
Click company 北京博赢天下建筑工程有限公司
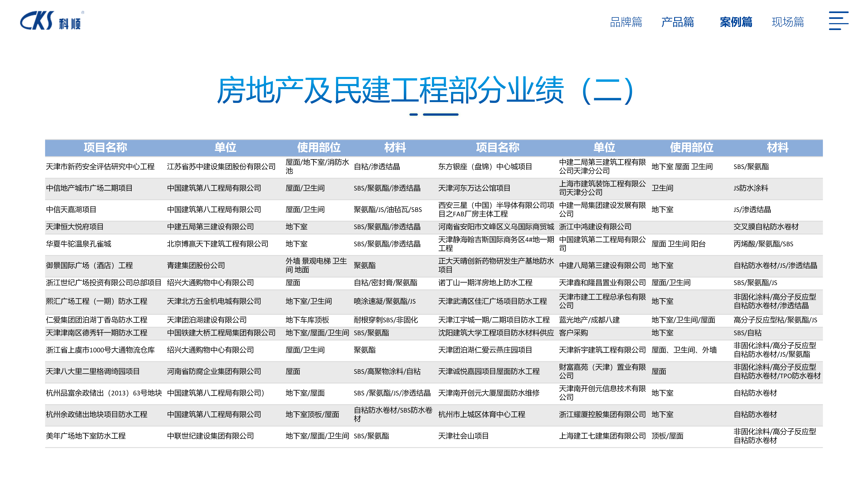click(218, 244)
